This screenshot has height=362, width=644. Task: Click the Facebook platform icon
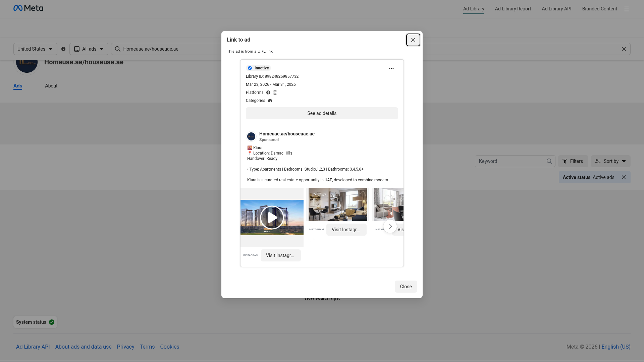point(268,93)
